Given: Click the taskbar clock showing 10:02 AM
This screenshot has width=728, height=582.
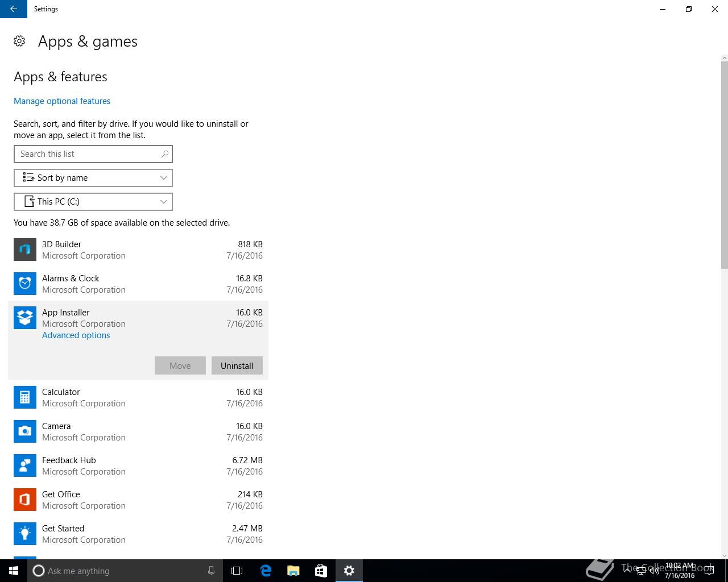Looking at the screenshot, I should pos(680,571).
